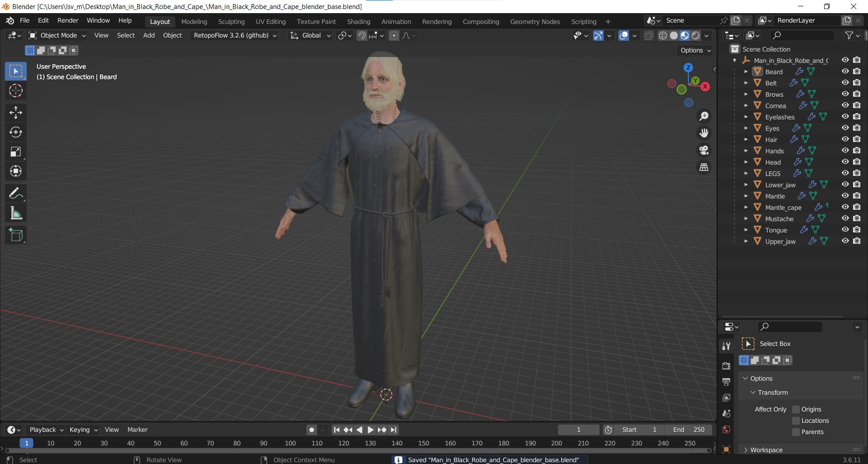Jump to the end frame button
This screenshot has height=464, width=868.
tap(394, 430)
